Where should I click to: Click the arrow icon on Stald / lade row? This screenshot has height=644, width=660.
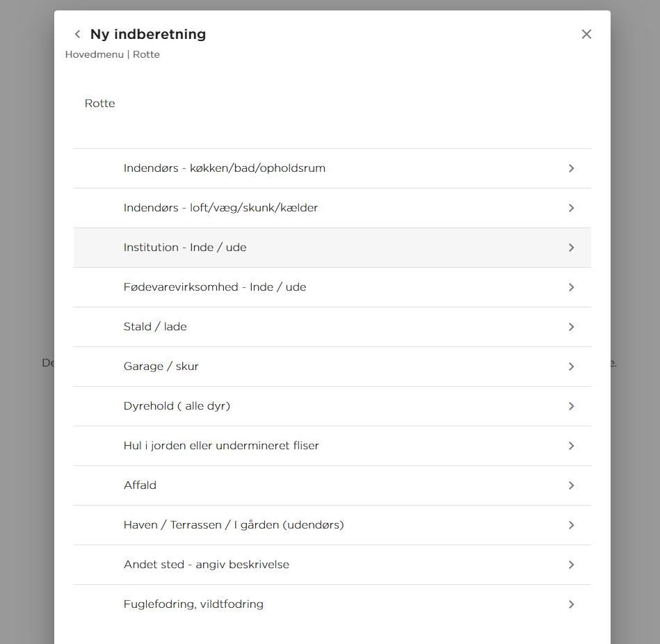point(571,327)
